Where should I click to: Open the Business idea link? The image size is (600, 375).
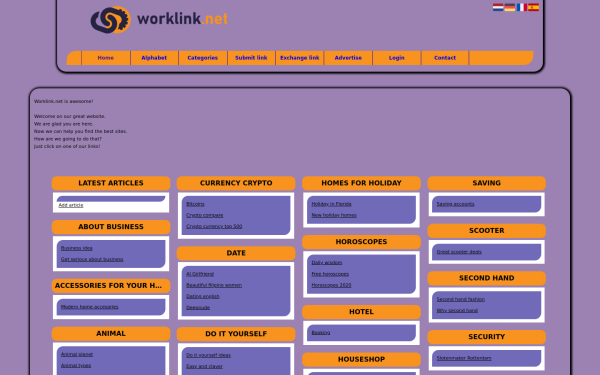pyautogui.click(x=77, y=248)
